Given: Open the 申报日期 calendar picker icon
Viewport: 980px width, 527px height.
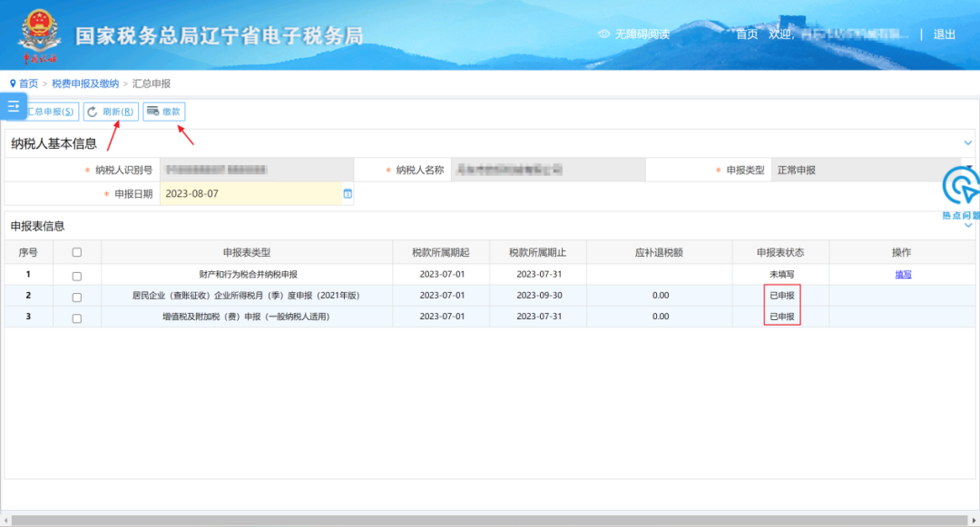Looking at the screenshot, I should [x=347, y=193].
